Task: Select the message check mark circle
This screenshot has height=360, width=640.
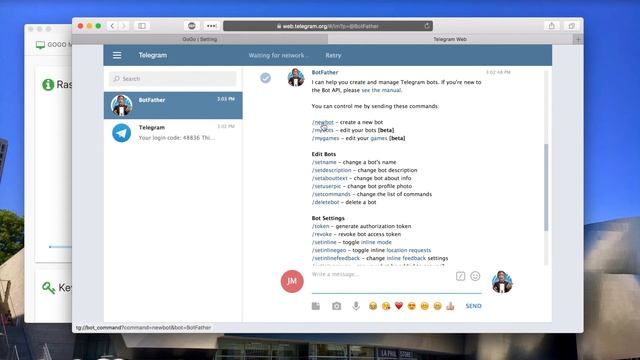Action: point(265,78)
